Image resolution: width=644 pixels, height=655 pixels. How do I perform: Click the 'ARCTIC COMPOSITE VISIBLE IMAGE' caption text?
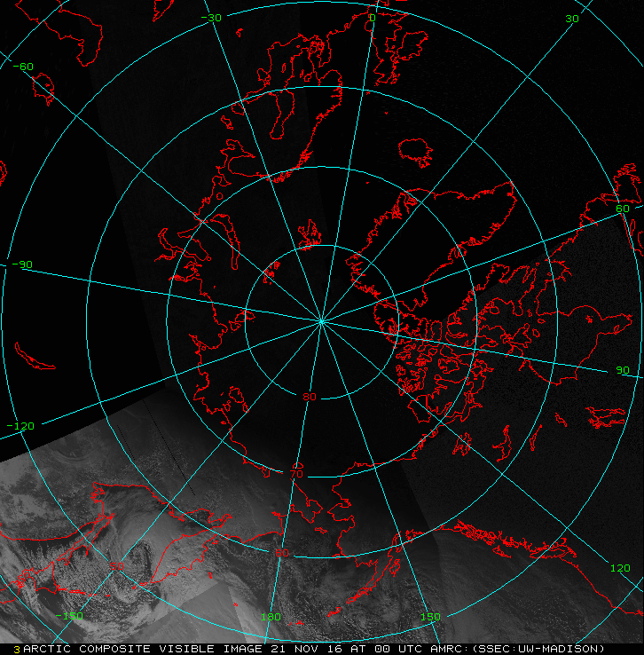(x=142, y=649)
